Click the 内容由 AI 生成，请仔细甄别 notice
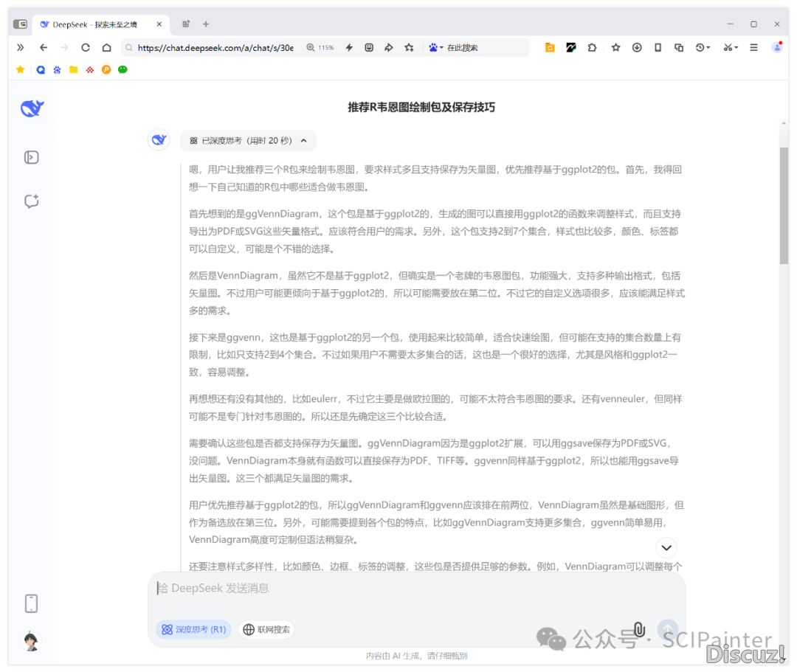This screenshot has width=797, height=672. point(417,656)
